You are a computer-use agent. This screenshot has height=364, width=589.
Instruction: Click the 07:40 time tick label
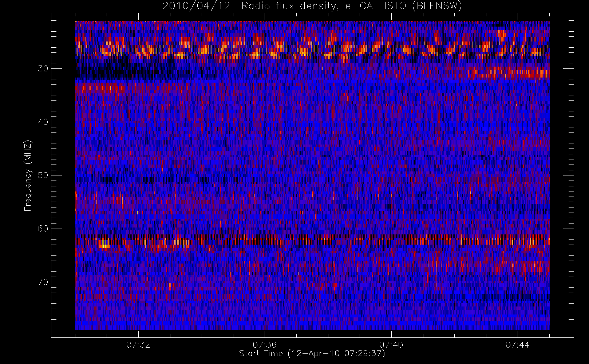[391, 345]
